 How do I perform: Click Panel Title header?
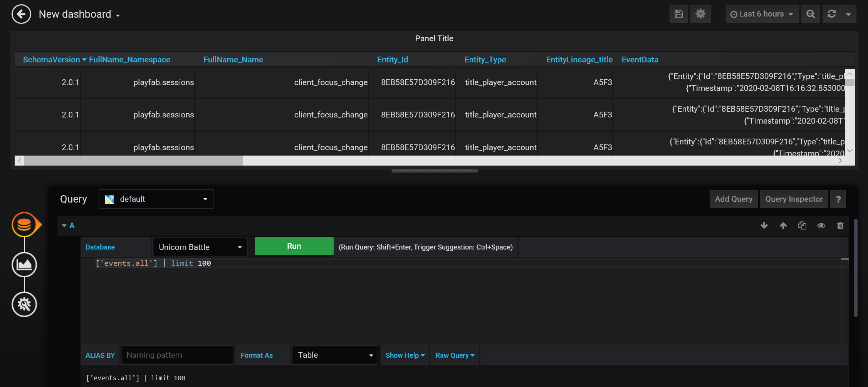(x=434, y=39)
